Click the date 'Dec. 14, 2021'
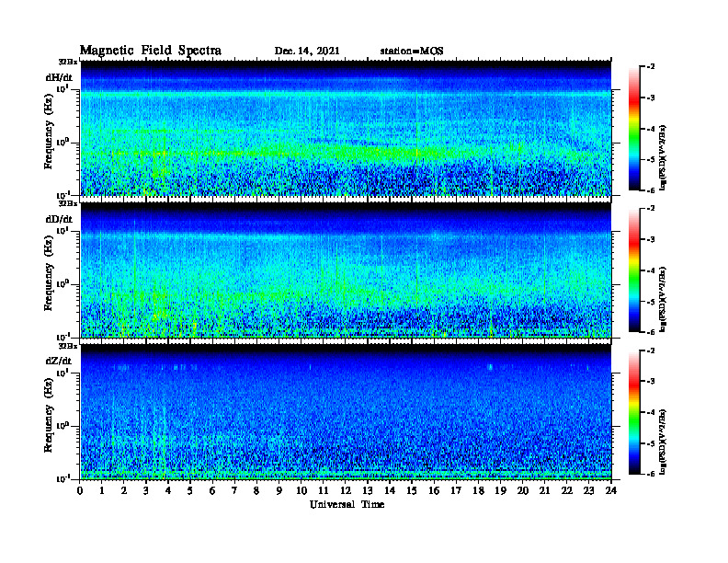This screenshot has width=728, height=563. point(307,51)
